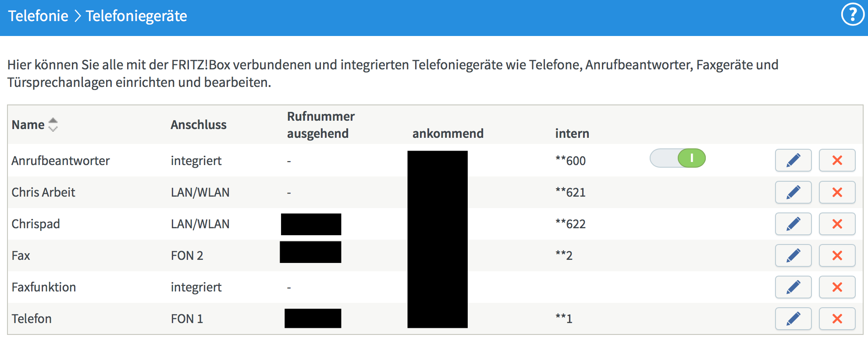Image resolution: width=868 pixels, height=345 pixels.
Task: Edit the Fax device on FON 2
Action: [x=793, y=255]
